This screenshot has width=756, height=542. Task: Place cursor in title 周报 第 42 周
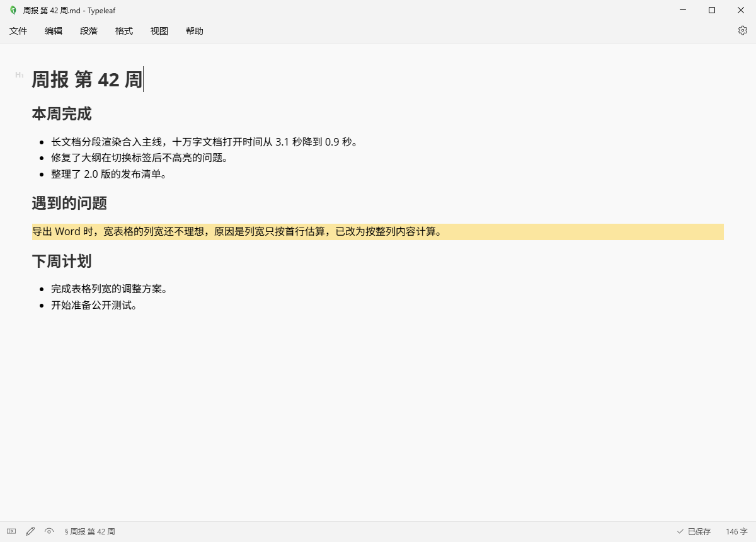pos(87,80)
